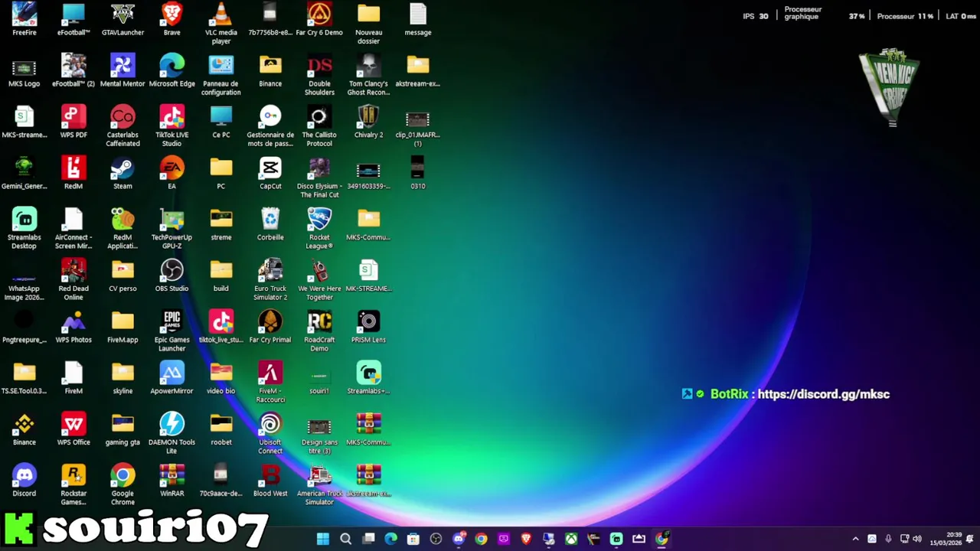Open the OBS Studio desktop shortcut

[171, 275]
